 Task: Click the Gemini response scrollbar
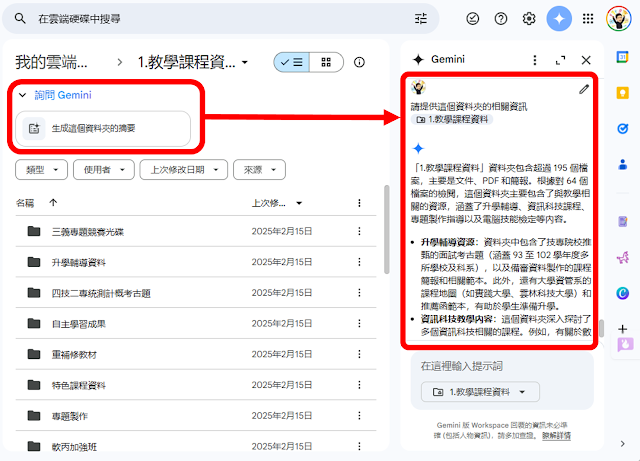pyautogui.click(x=601, y=329)
